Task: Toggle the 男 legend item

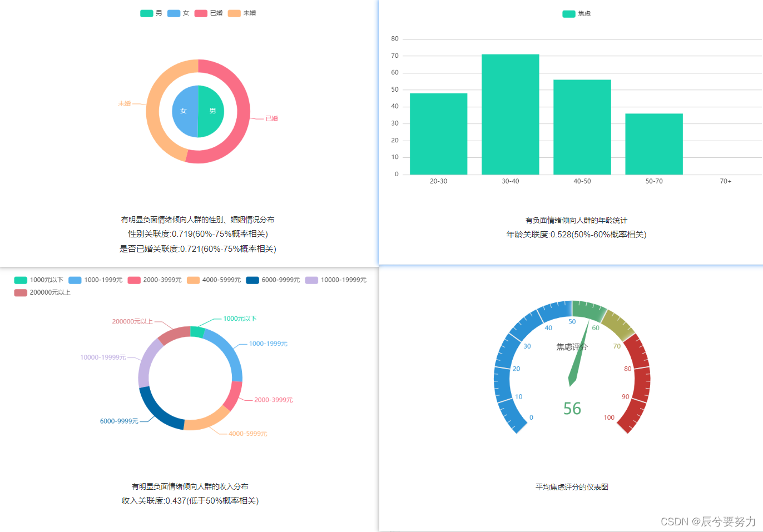Action: 151,13
